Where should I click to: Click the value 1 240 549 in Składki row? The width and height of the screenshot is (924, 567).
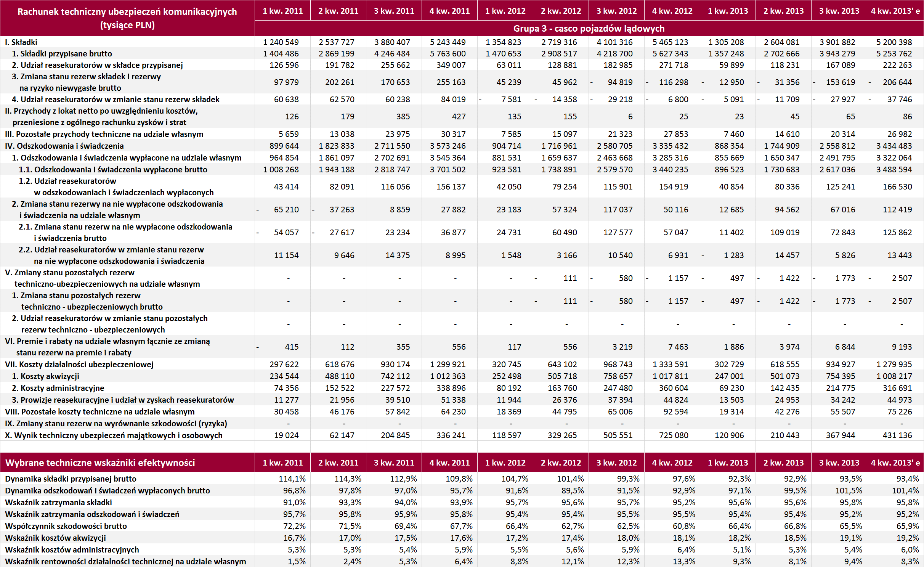(x=281, y=42)
